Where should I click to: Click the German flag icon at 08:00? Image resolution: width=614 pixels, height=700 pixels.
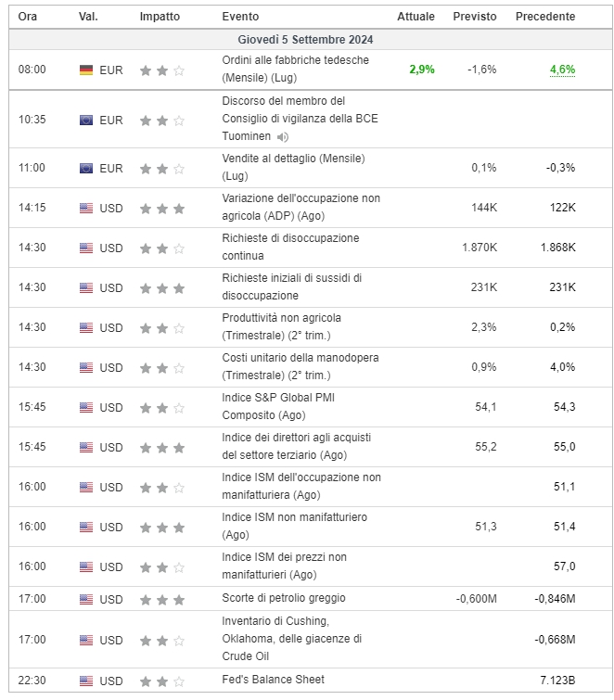coord(86,70)
